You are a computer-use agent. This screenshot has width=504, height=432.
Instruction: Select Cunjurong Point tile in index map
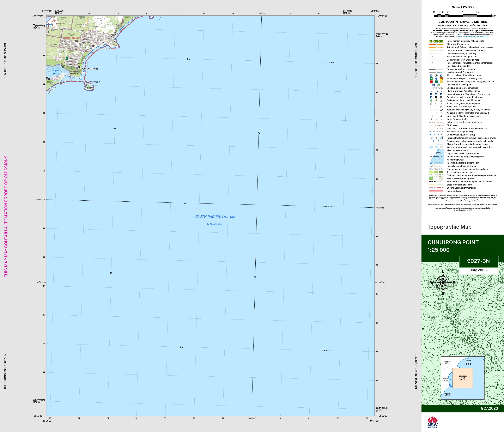tap(463, 378)
